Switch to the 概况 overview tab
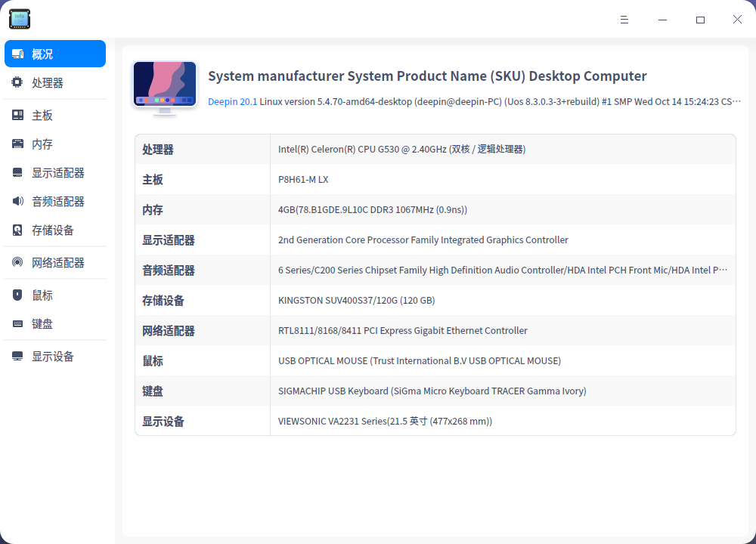 pyautogui.click(x=55, y=54)
